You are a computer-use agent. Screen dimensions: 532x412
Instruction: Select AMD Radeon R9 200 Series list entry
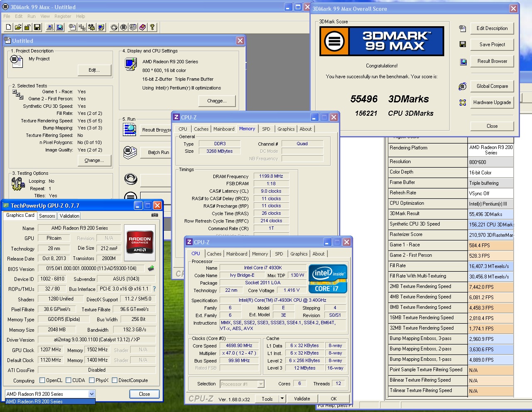(x=50, y=402)
